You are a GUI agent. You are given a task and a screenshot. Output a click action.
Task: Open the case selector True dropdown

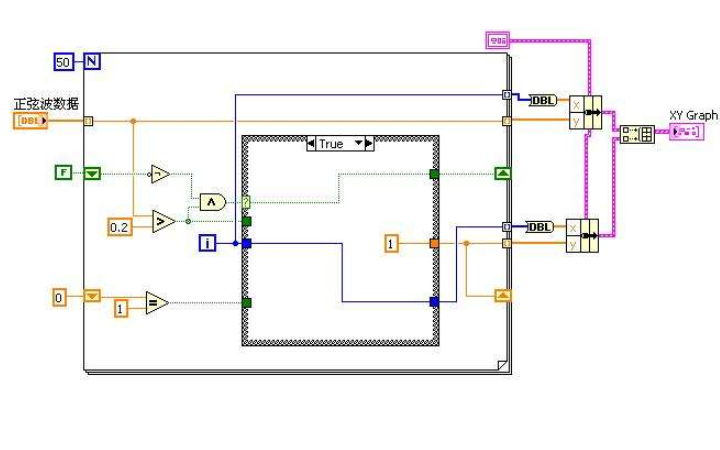click(339, 144)
